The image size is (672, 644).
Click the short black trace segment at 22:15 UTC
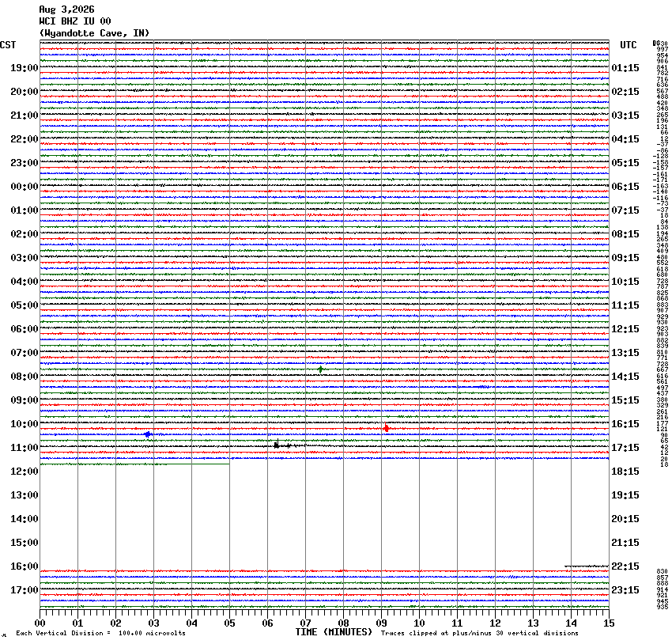(587, 566)
